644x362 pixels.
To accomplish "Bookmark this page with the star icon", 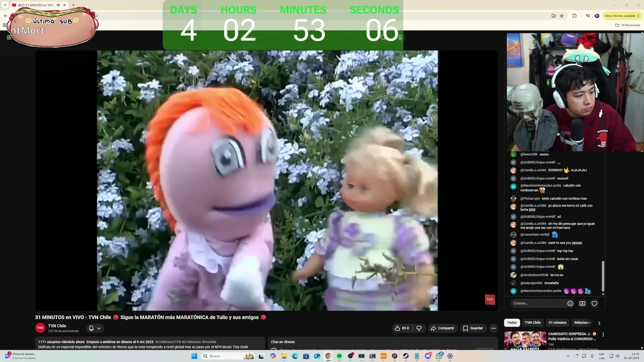I will click(562, 16).
